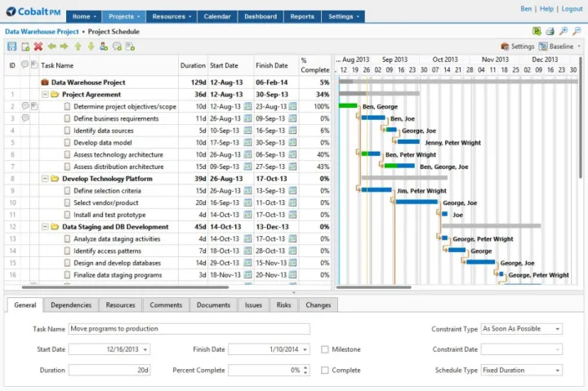Tick the Complete checkbox
588x391 pixels.
(325, 370)
